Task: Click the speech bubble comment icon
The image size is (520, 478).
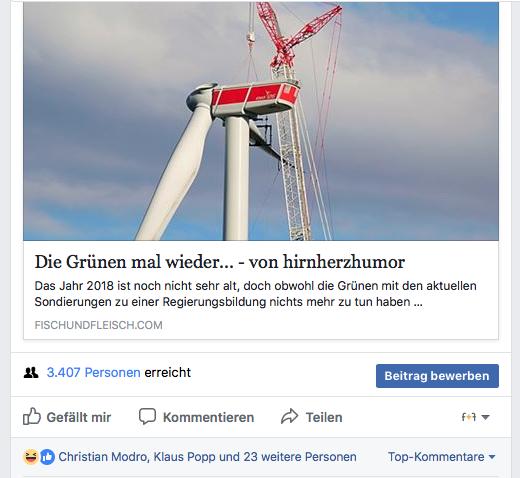Action: tap(147, 416)
